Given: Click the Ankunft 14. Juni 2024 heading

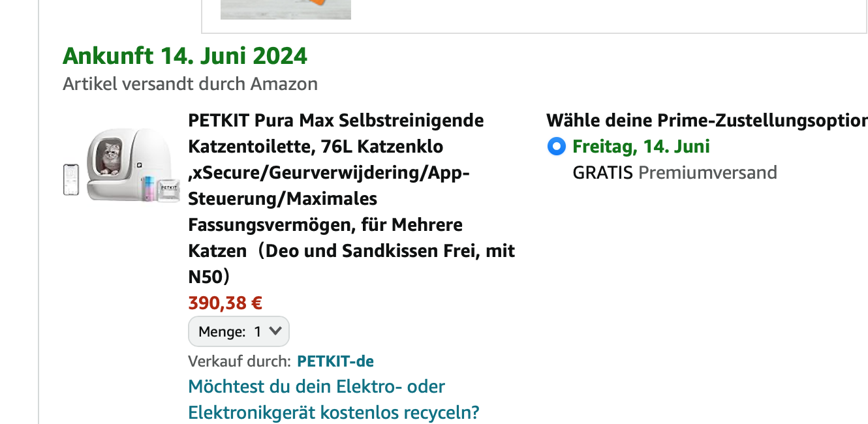Looking at the screenshot, I should (x=185, y=56).
